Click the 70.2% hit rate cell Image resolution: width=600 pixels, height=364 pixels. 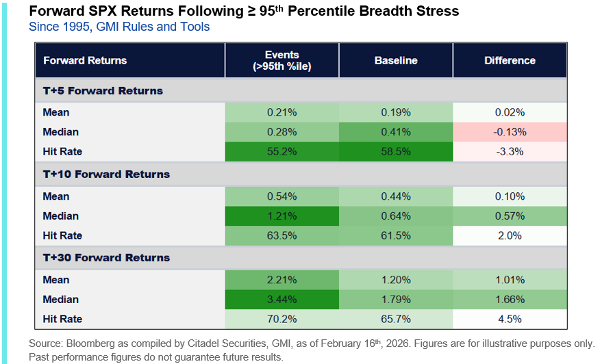click(x=282, y=319)
